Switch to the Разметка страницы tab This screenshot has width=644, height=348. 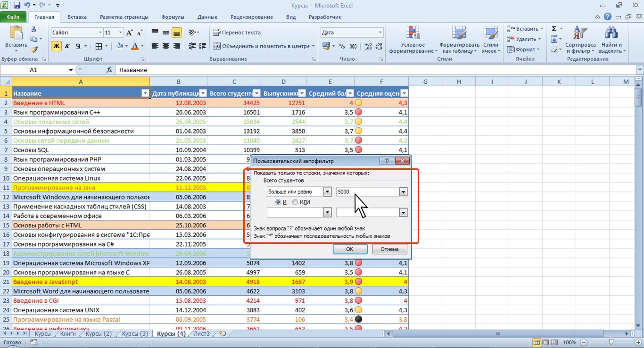coord(124,17)
